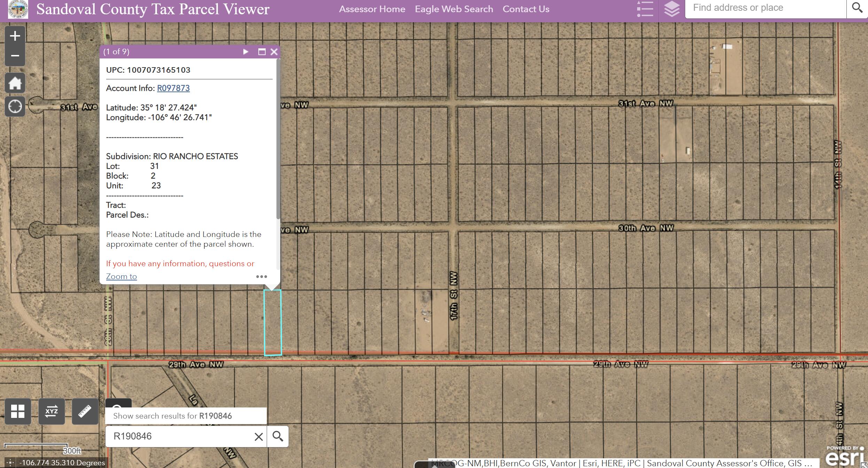This screenshot has height=468, width=868.
Task: Close the parcel info popup
Action: point(274,52)
